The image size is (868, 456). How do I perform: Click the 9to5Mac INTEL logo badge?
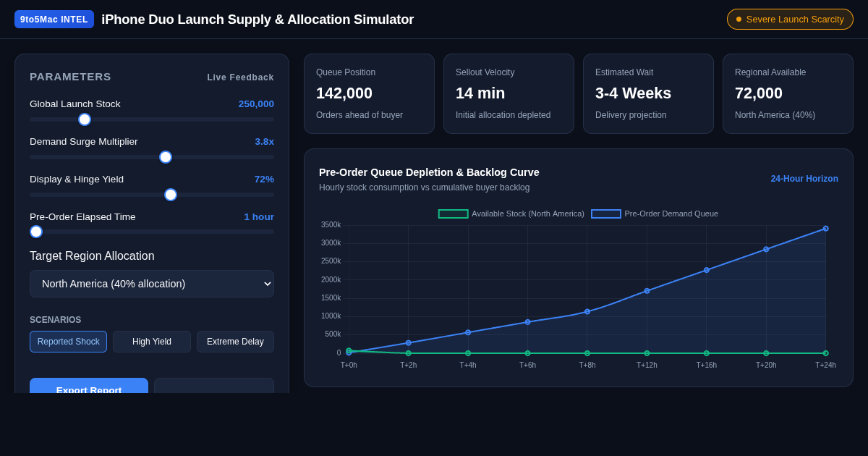click(54, 20)
